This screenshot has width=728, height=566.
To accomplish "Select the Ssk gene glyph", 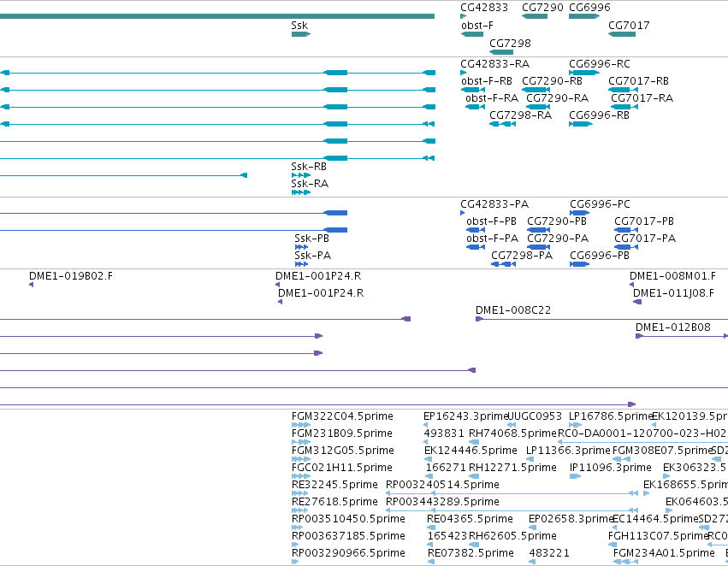I will pos(301,34).
